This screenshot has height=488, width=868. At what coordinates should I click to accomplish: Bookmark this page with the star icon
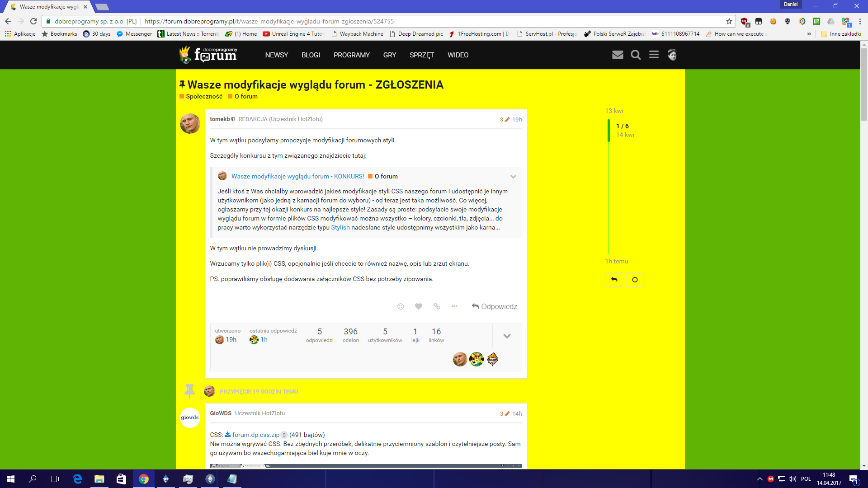[x=729, y=21]
